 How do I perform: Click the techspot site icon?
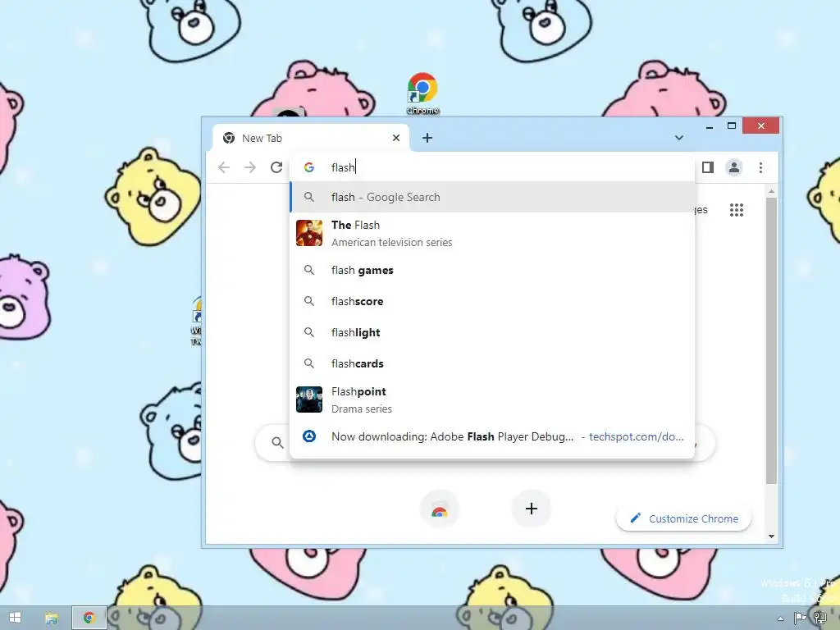tap(309, 436)
